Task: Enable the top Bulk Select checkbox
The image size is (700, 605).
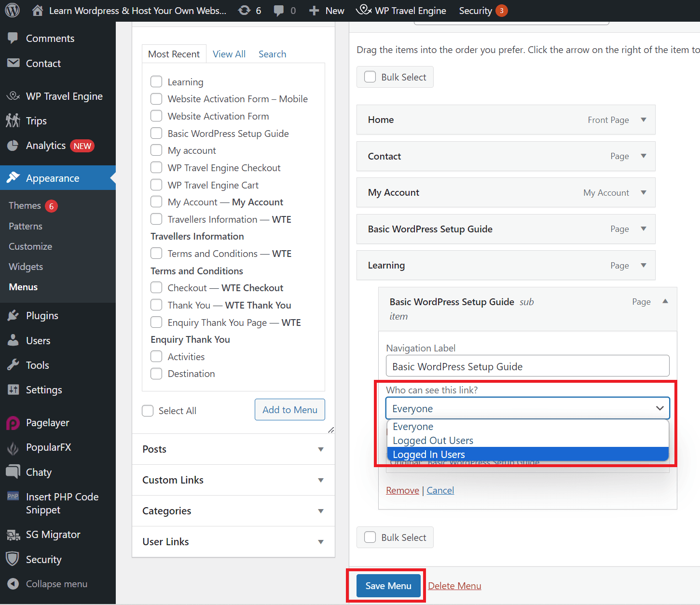Action: [x=370, y=77]
